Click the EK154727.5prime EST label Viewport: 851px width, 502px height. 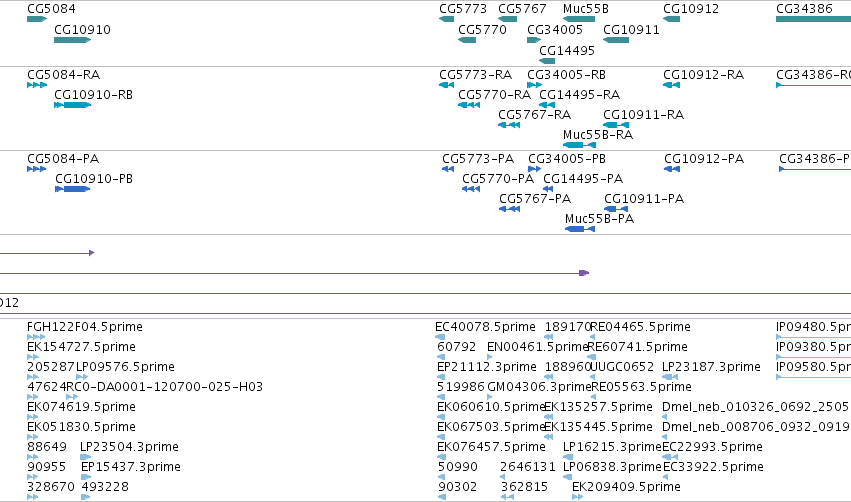[x=81, y=347]
